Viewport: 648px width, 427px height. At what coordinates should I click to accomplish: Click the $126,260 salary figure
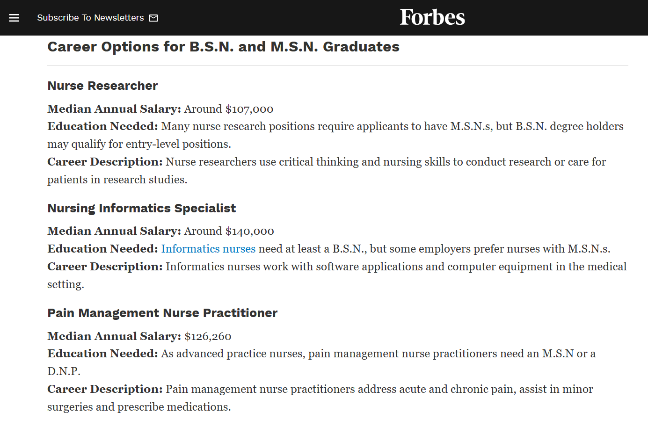click(208, 336)
